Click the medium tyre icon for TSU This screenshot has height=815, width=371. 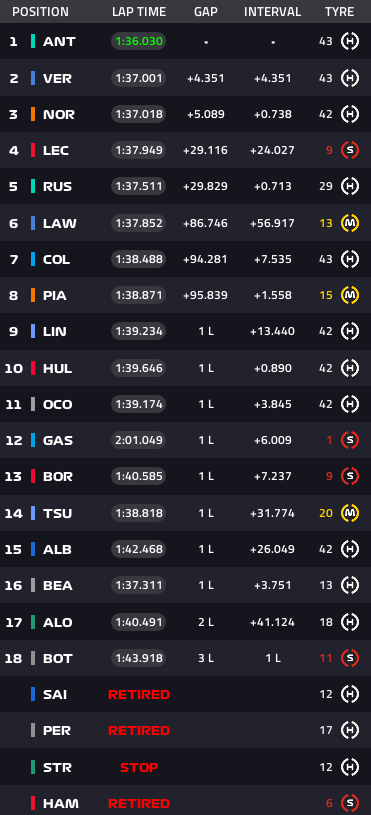tap(350, 513)
